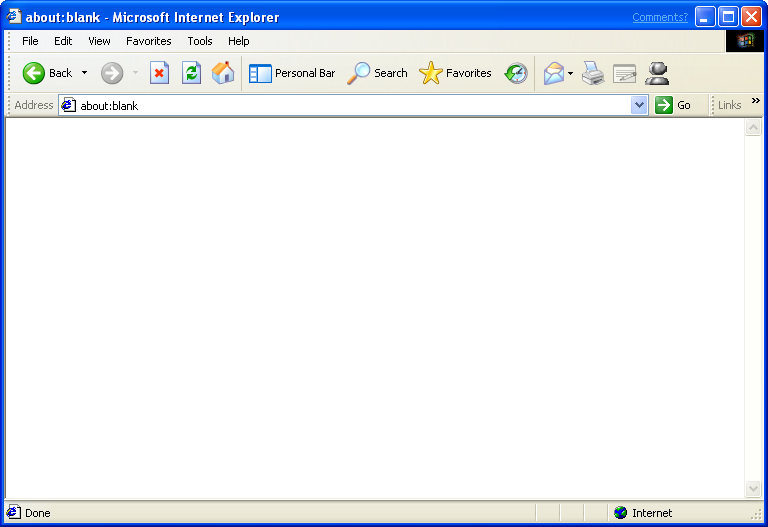Click the IE title bar system icon
The width and height of the screenshot is (768, 527).
coord(14,17)
